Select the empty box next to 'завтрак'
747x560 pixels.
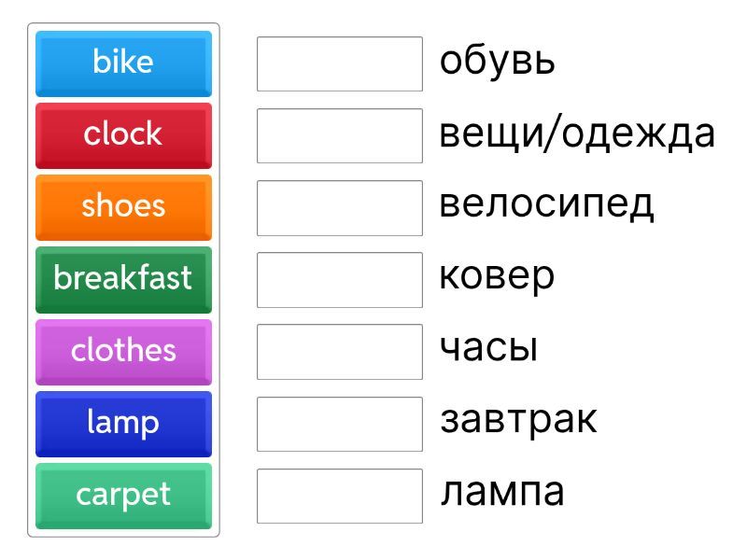coord(340,423)
